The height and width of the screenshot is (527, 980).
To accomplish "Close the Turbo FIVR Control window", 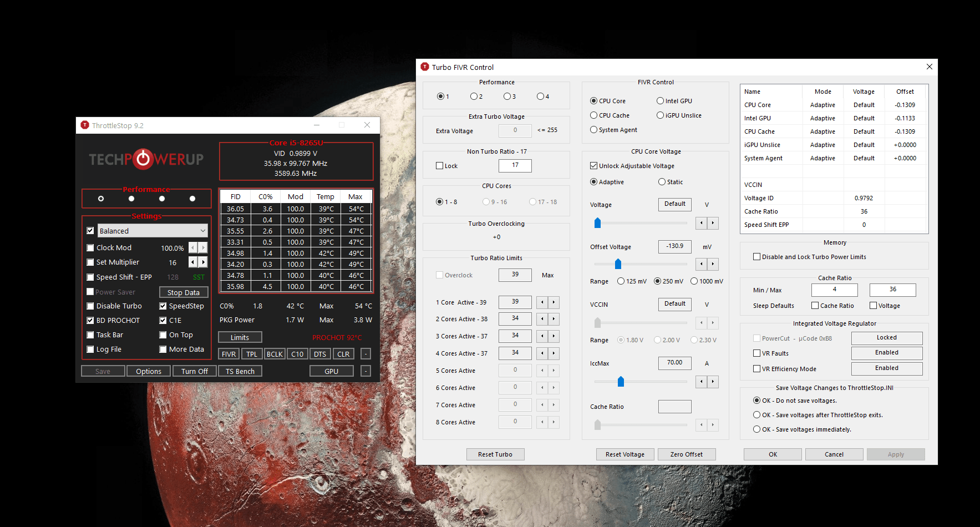I will point(930,67).
